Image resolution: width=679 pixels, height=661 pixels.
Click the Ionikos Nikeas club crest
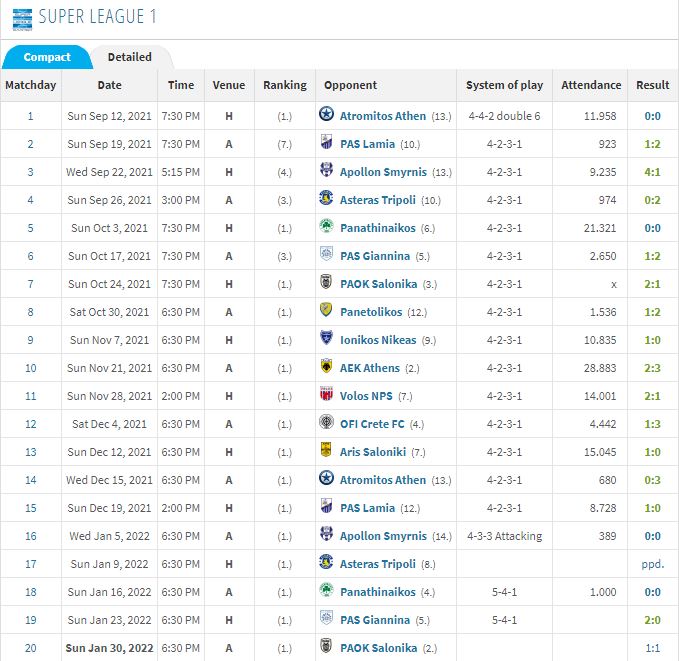[326, 338]
